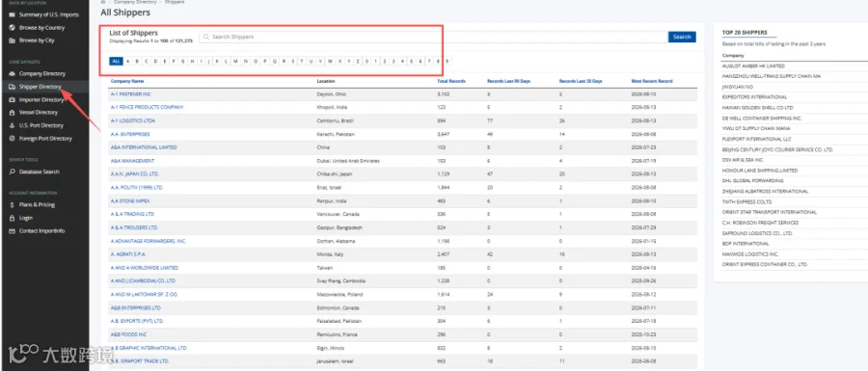Select DHL GLOBAL FORWARDING in top shippers
868x371 pixels.
point(753,181)
